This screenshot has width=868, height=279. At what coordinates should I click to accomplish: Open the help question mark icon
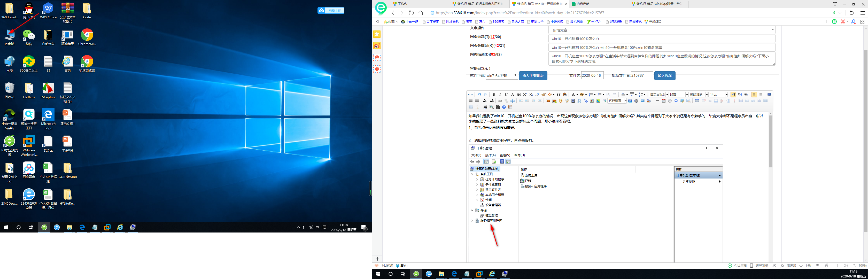pyautogui.click(x=504, y=107)
